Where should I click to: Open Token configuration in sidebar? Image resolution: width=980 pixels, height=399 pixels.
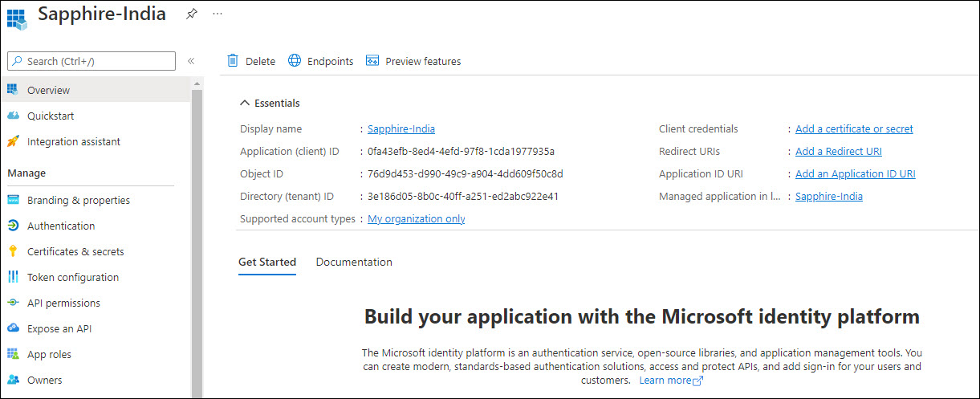[x=72, y=277]
